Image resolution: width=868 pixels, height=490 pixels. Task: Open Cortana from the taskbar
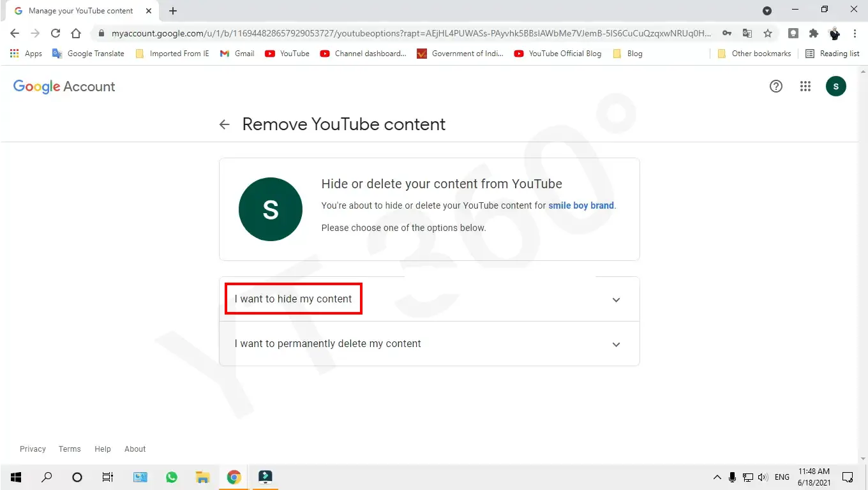point(77,477)
